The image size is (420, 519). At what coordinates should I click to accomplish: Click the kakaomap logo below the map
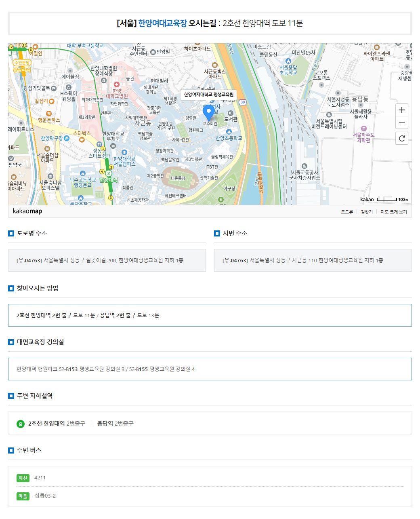pyautogui.click(x=27, y=211)
